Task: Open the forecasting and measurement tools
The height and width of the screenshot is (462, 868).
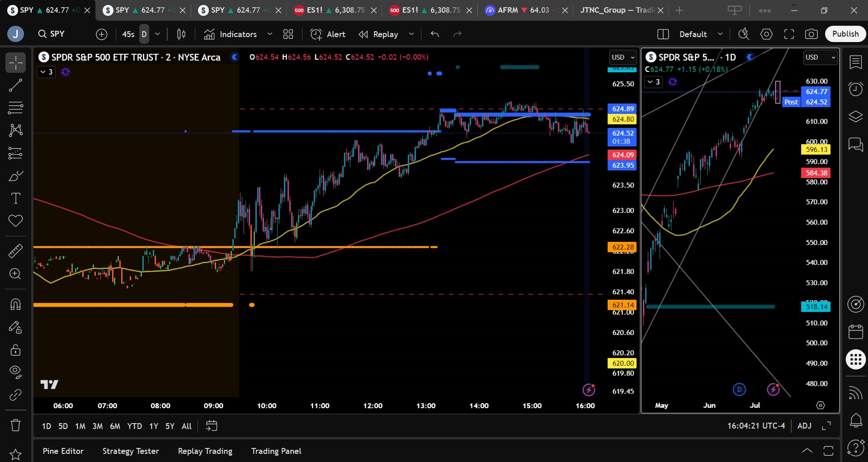Action: point(15,153)
